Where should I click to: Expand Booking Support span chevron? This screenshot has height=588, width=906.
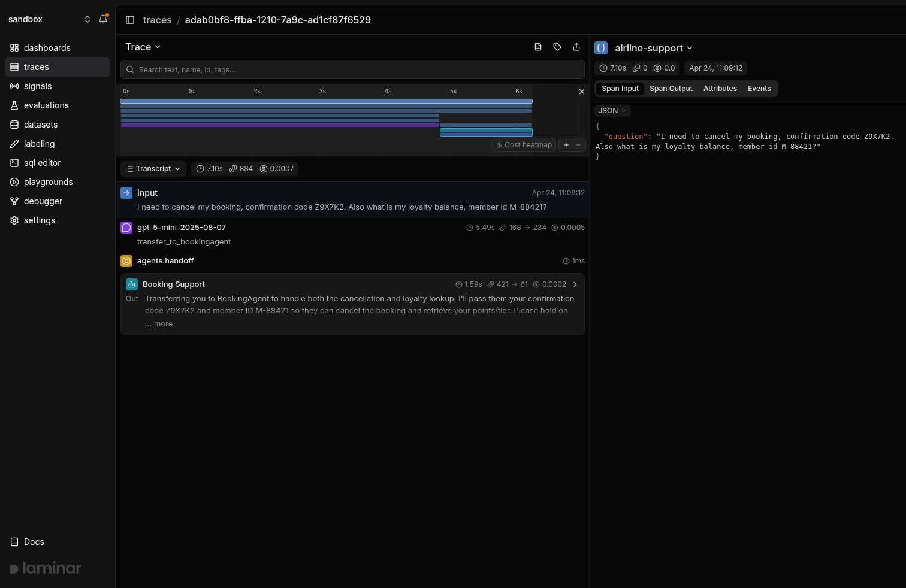tap(575, 284)
